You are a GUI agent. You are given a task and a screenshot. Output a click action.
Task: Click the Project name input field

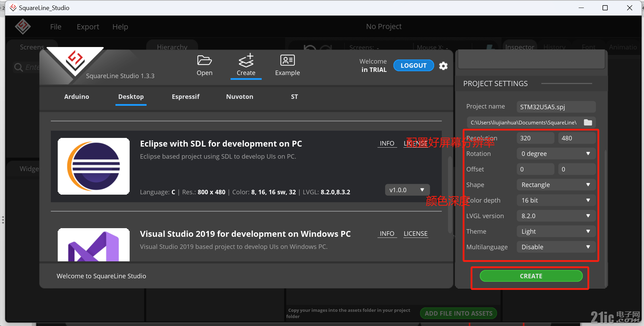click(556, 107)
